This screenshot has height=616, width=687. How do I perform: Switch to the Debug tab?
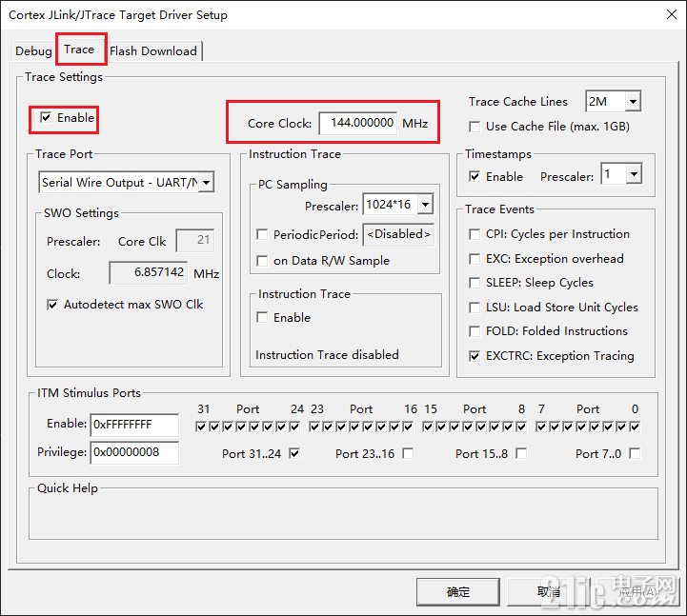pos(33,50)
